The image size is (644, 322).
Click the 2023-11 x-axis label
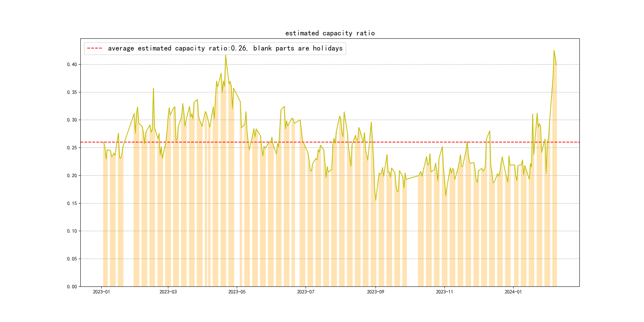pyautogui.click(x=444, y=292)
